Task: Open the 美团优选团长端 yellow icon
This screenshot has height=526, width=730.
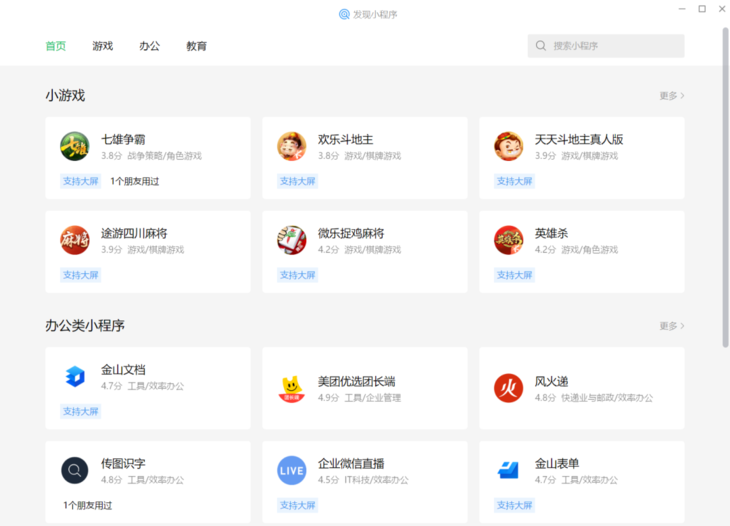Action: pos(291,388)
